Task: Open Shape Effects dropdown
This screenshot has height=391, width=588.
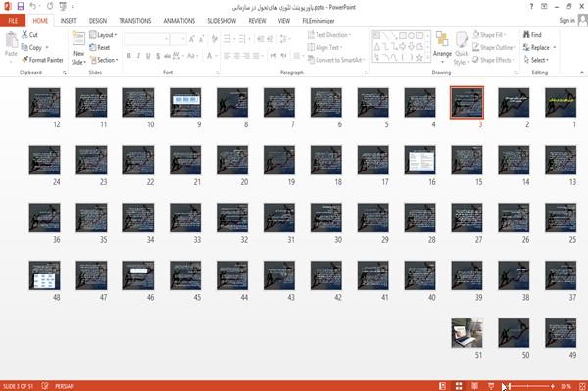Action: (x=493, y=60)
